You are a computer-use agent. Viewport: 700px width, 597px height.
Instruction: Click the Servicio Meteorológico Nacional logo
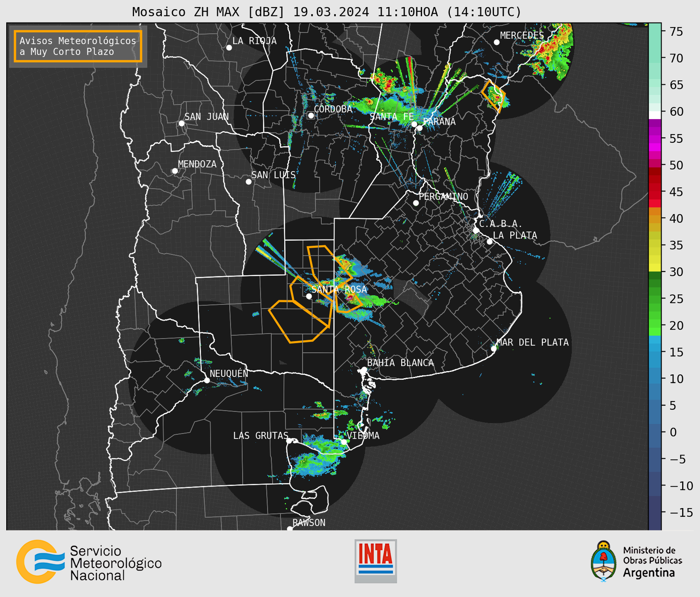[x=89, y=562]
